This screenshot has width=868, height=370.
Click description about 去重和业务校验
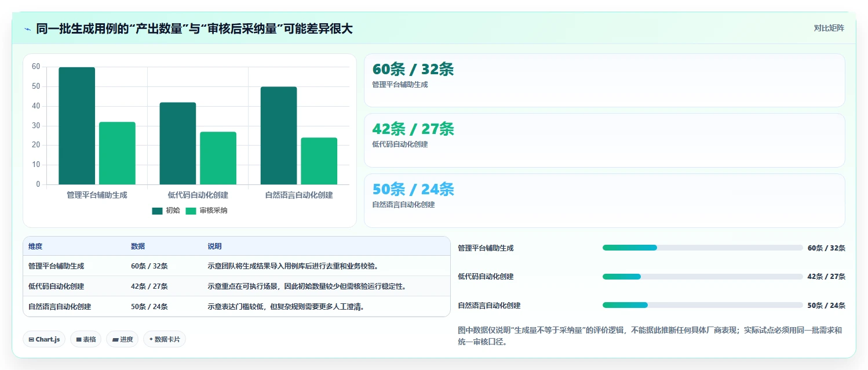293,266
